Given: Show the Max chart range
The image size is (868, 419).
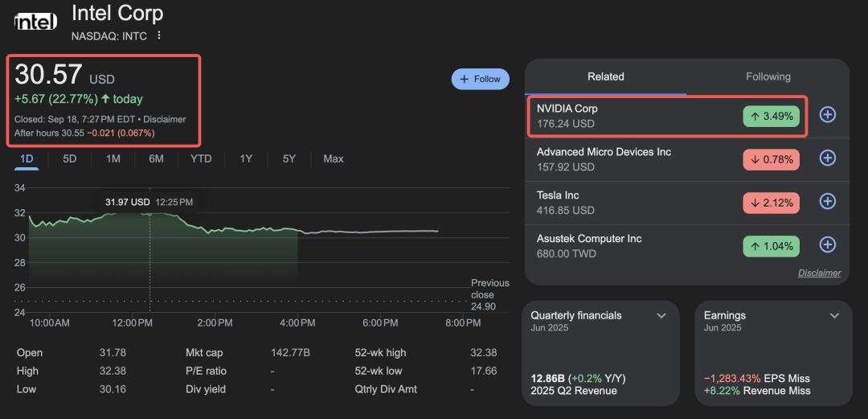Looking at the screenshot, I should tap(333, 159).
